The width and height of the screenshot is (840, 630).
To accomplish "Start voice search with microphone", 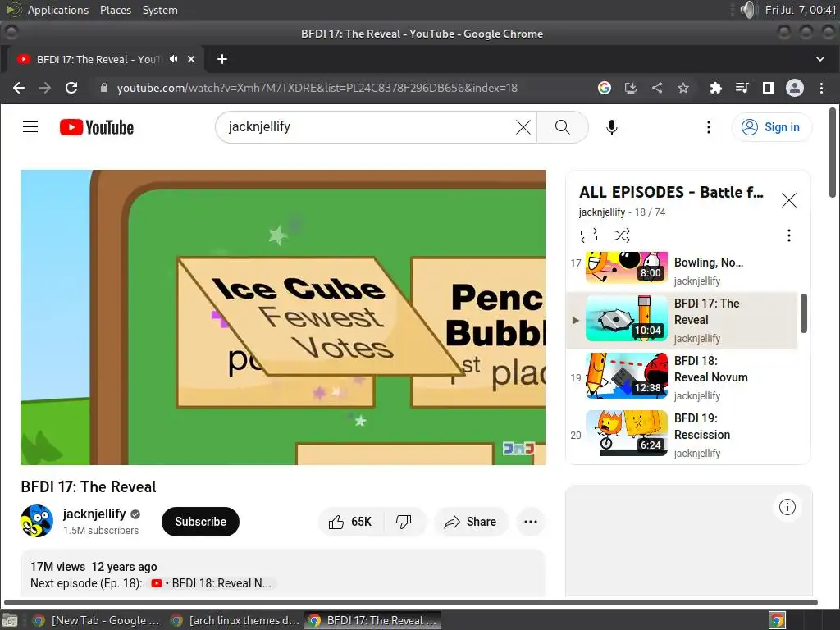I will 612,127.
